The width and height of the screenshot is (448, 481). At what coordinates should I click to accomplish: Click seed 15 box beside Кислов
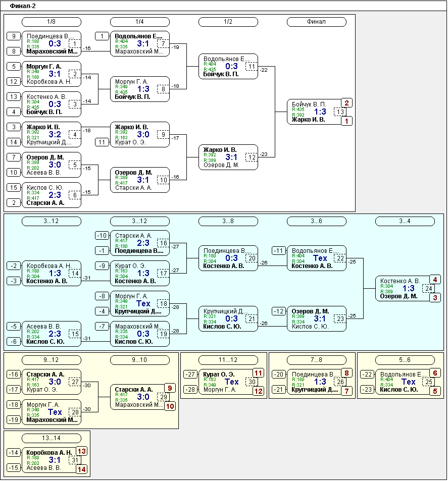(x=14, y=188)
